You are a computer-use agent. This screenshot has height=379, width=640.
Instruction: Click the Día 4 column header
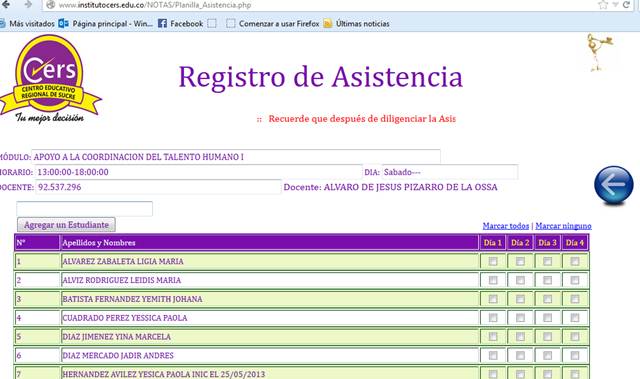(x=575, y=243)
